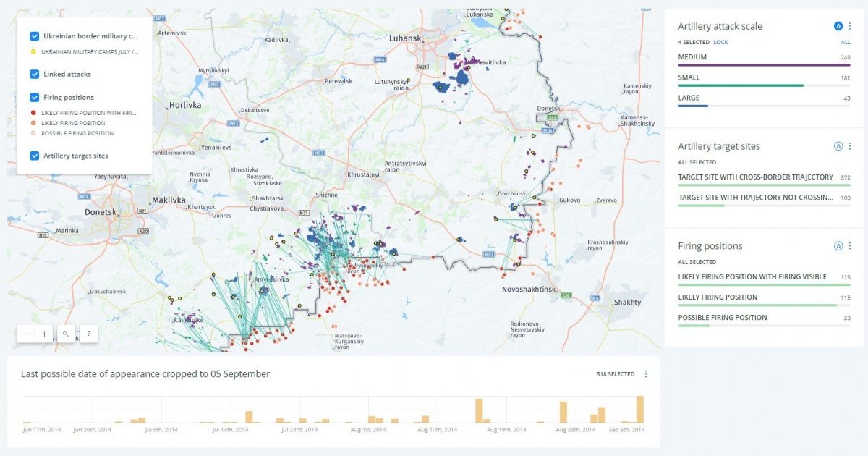868x456 pixels.
Task: Toggle auto-style drop icon for Artillery target sites
Action: pos(838,146)
